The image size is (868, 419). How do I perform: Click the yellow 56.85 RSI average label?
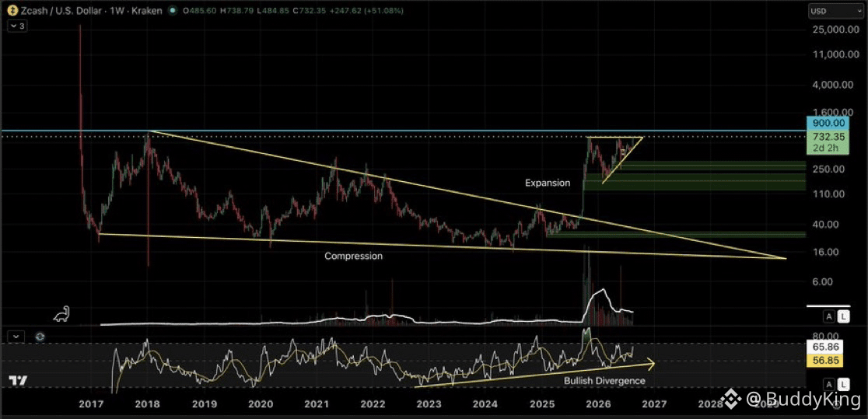pyautogui.click(x=824, y=361)
